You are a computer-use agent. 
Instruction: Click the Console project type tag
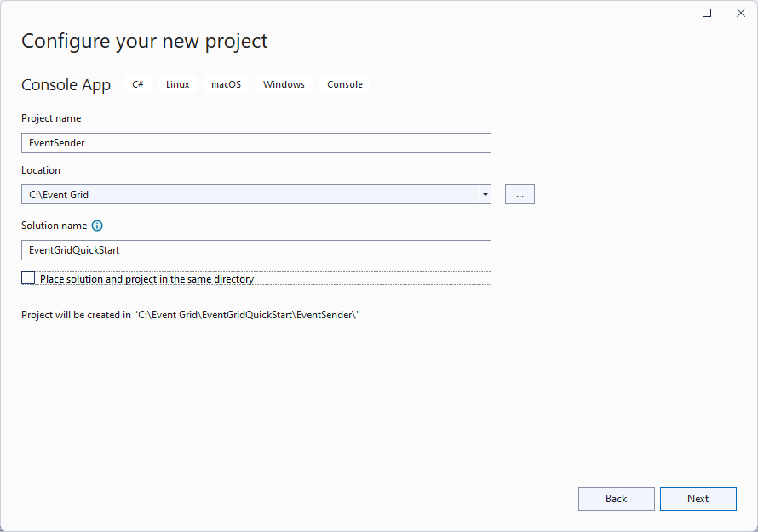344,84
